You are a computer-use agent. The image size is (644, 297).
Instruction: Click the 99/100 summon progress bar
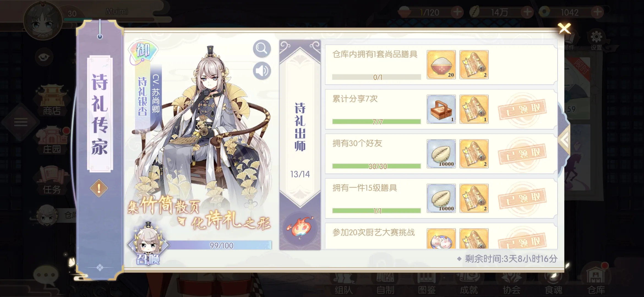coord(220,245)
